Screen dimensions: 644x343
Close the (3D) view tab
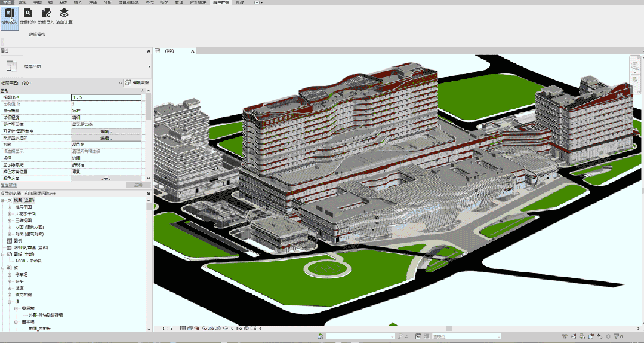[x=193, y=51]
